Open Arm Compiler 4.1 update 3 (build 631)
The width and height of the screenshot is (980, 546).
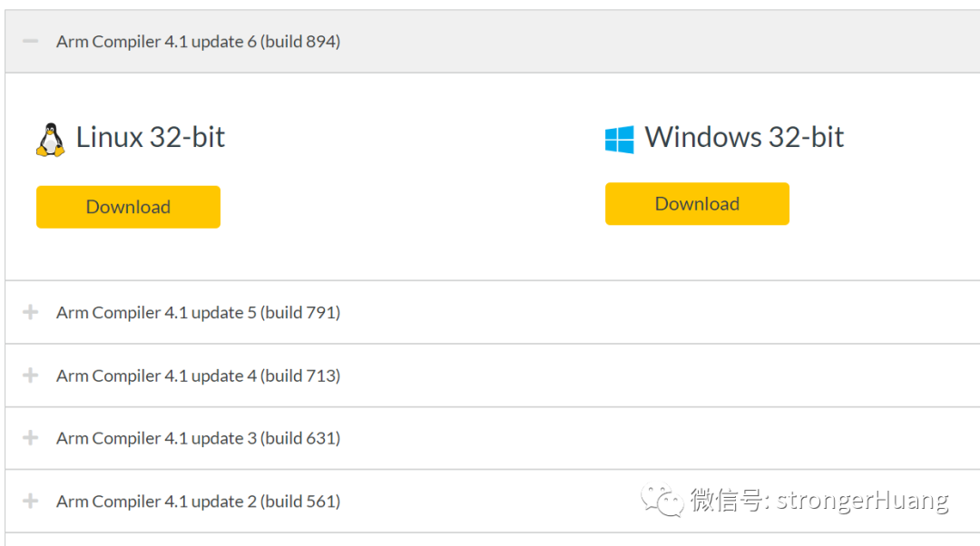(x=198, y=438)
